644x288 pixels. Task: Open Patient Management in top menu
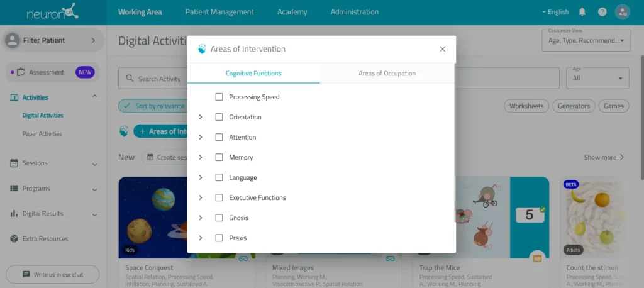(219, 12)
